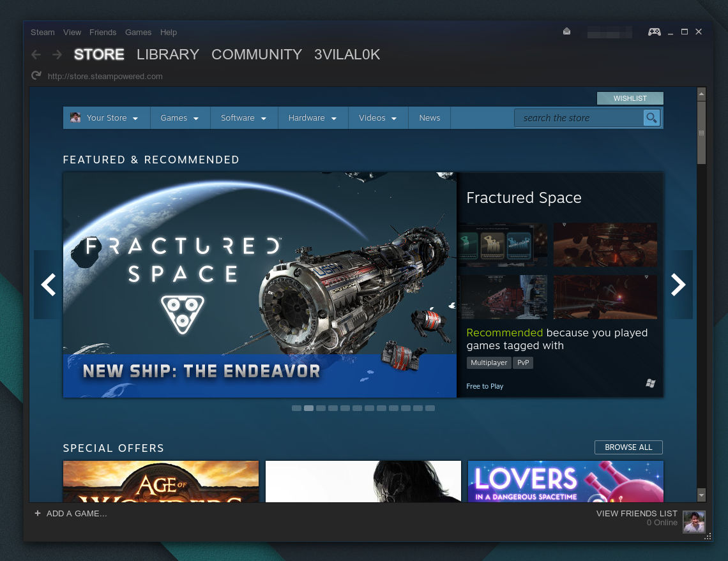This screenshot has width=728, height=561.
Task: Open the Friends menu
Action: [103, 32]
